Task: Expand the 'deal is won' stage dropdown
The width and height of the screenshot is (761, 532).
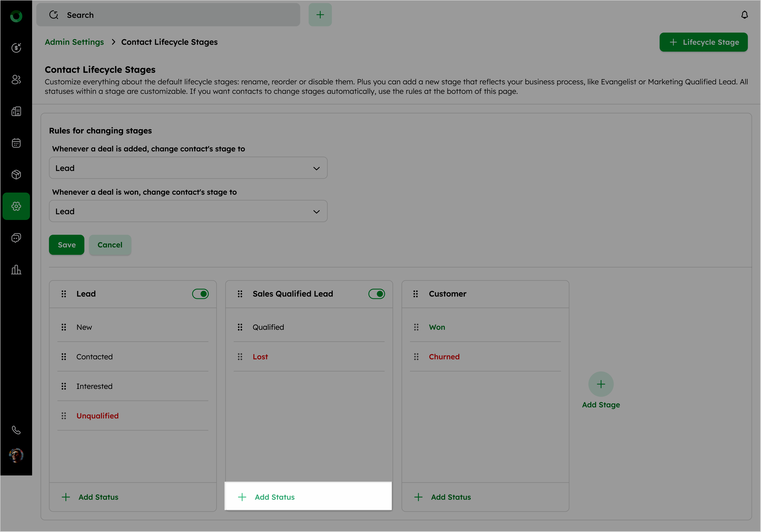Action: click(x=188, y=211)
